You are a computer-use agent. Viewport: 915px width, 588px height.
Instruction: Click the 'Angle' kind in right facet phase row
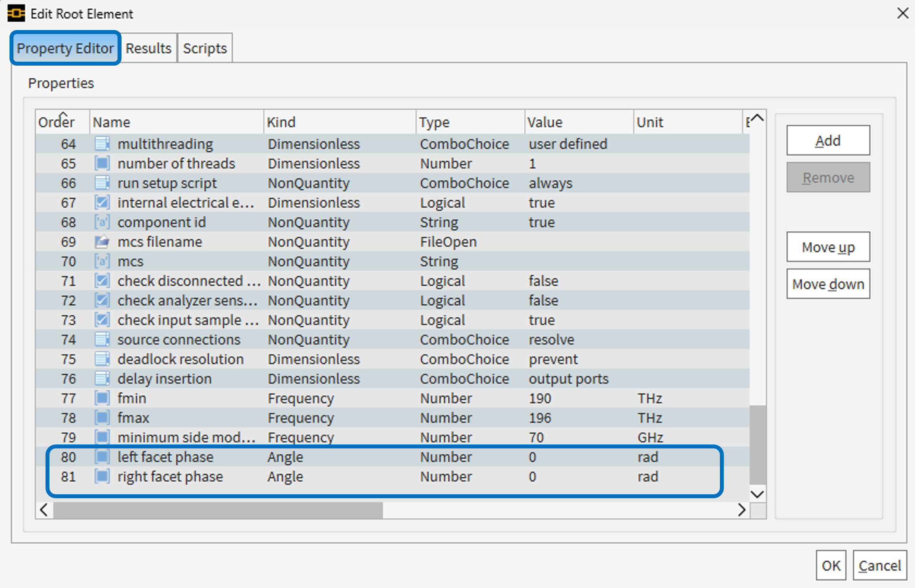pos(285,476)
